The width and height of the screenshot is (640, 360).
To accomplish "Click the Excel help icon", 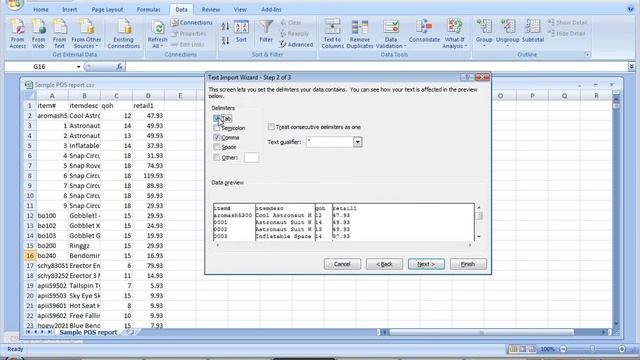I will point(630,9).
